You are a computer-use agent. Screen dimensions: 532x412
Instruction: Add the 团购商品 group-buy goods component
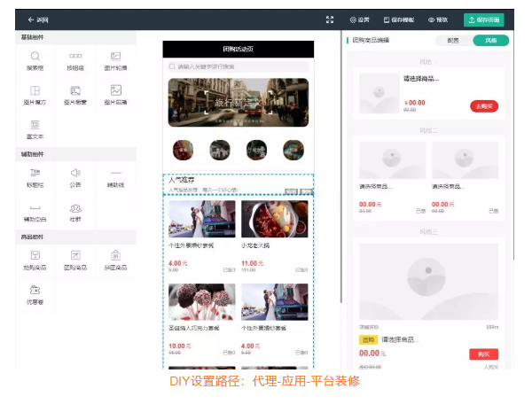click(75, 260)
